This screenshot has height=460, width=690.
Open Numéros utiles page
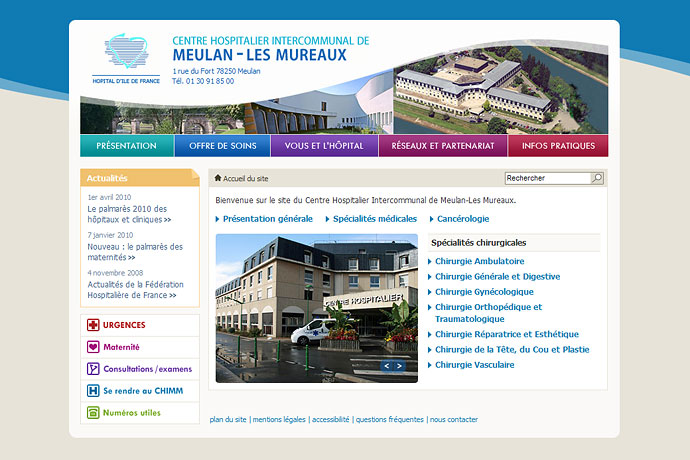click(132, 412)
